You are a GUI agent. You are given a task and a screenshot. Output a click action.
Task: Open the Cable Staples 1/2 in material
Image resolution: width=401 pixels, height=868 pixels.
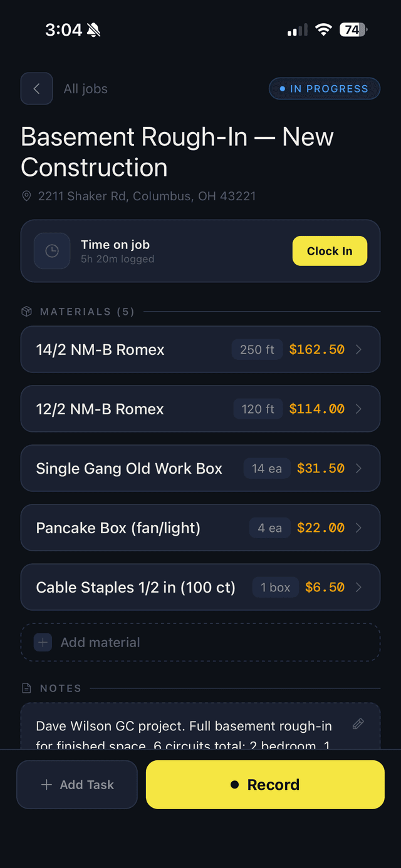pyautogui.click(x=135, y=588)
